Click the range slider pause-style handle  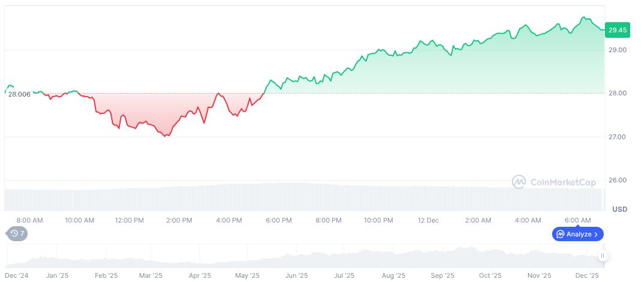pos(602,256)
